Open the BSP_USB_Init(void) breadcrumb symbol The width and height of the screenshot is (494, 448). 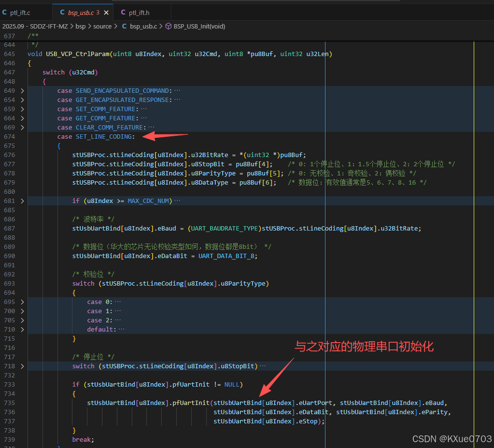pyautogui.click(x=199, y=27)
